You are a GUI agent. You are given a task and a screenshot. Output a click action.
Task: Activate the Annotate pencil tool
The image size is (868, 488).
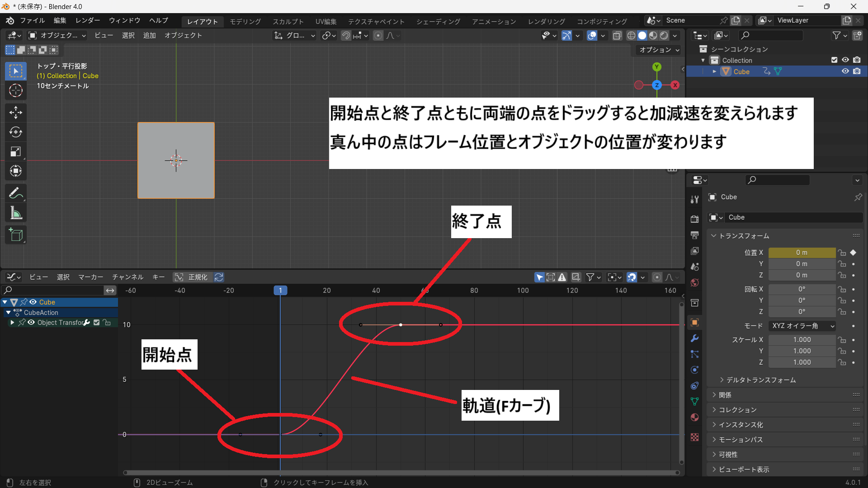tap(16, 193)
